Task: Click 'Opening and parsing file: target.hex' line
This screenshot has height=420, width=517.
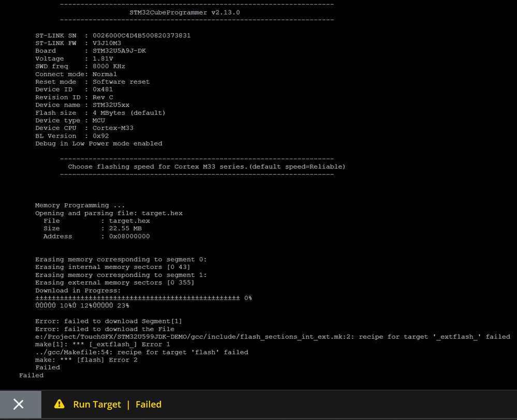Action: click(109, 213)
